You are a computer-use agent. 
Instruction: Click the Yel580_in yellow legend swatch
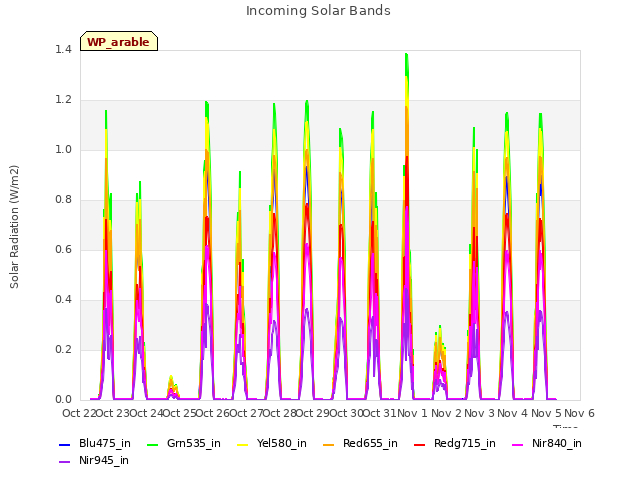242,444
